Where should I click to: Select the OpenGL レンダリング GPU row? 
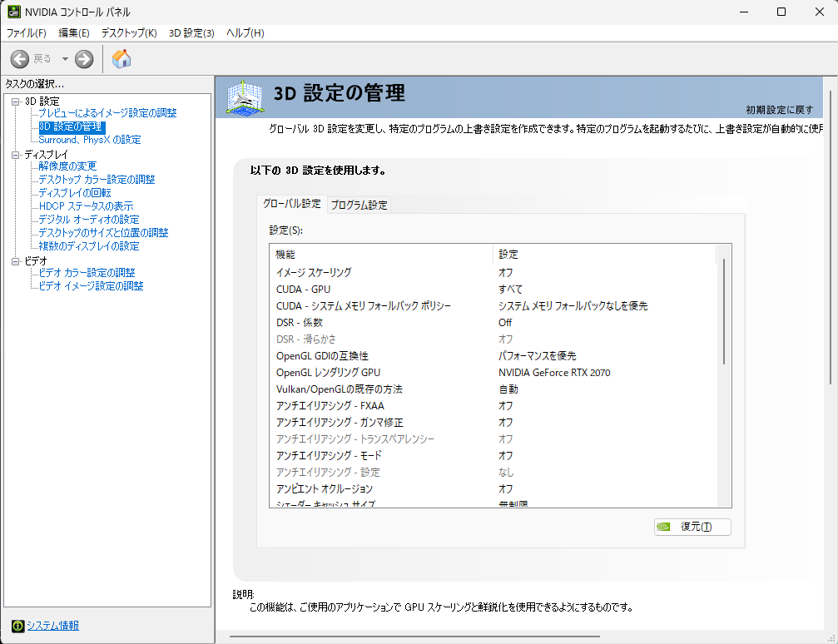(x=492, y=373)
